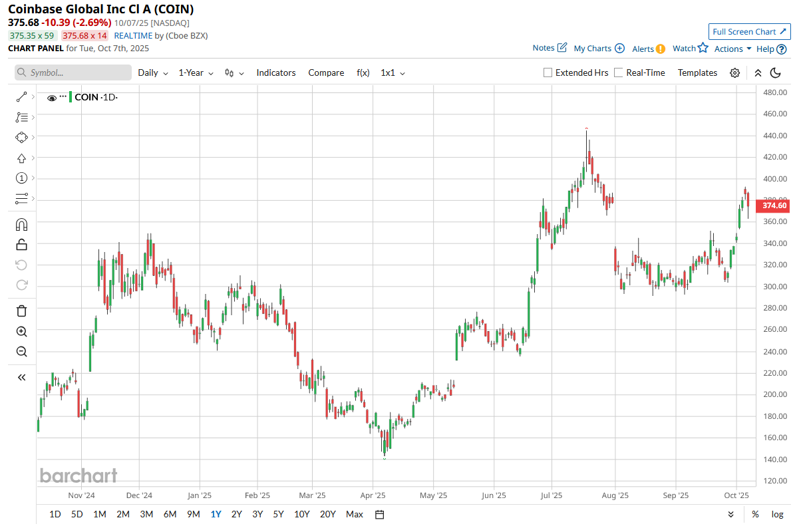
Task: Expand the 1-Year period dropdown
Action: click(196, 73)
